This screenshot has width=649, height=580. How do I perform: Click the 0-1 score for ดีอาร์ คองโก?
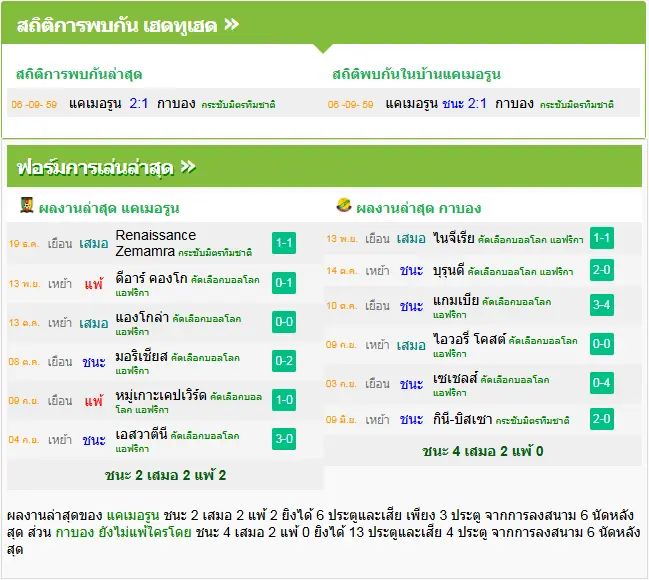[284, 283]
